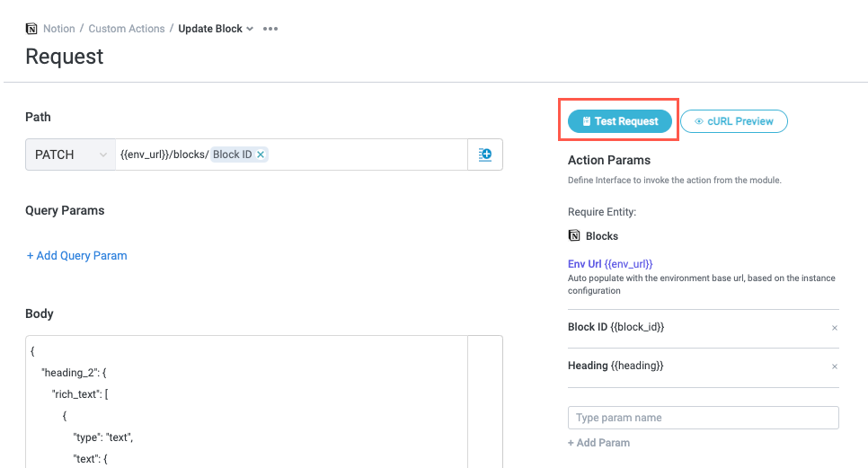Click the Blocks Notion entity icon

(x=574, y=235)
